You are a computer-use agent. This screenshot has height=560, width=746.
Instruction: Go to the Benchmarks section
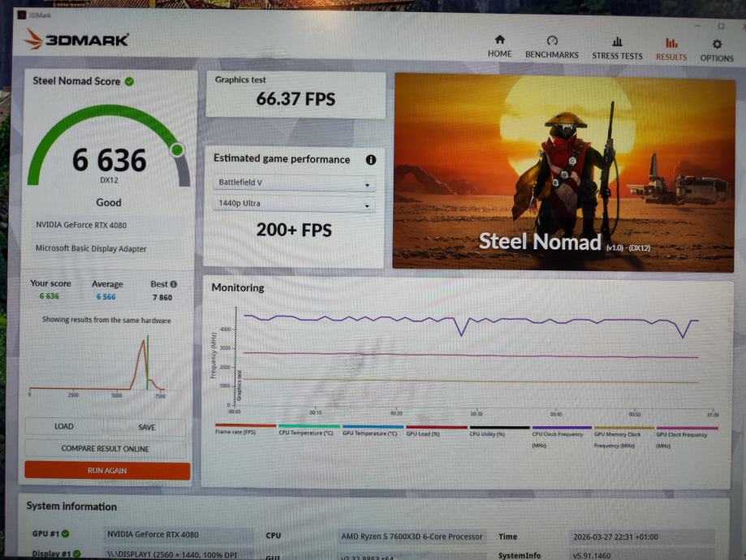pos(551,47)
